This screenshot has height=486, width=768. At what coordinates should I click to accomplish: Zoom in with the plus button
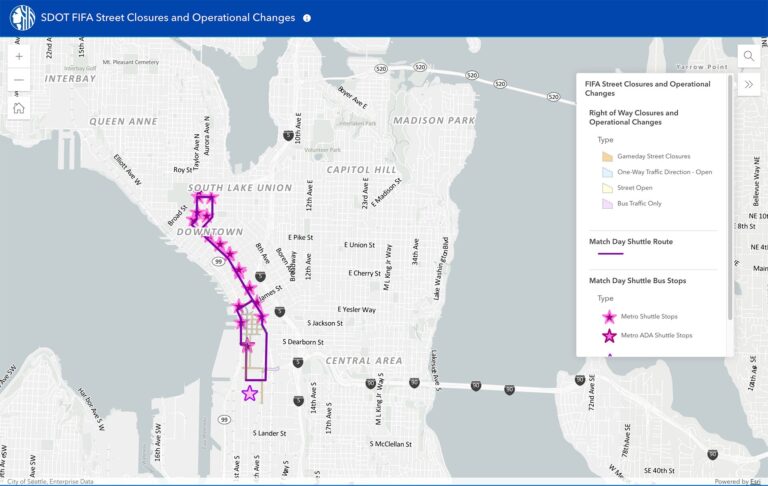[x=19, y=56]
